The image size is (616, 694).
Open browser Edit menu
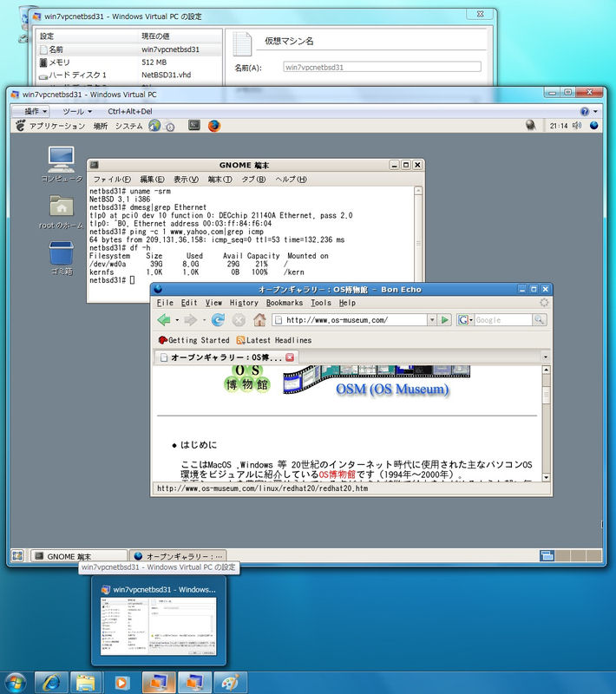point(189,303)
